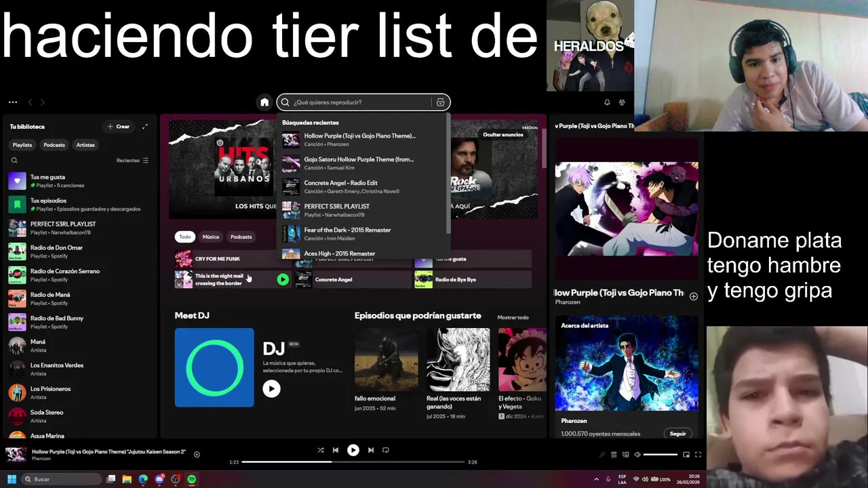868x488 pixels.
Task: Open the Recientes sort dropdown
Action: (x=132, y=161)
